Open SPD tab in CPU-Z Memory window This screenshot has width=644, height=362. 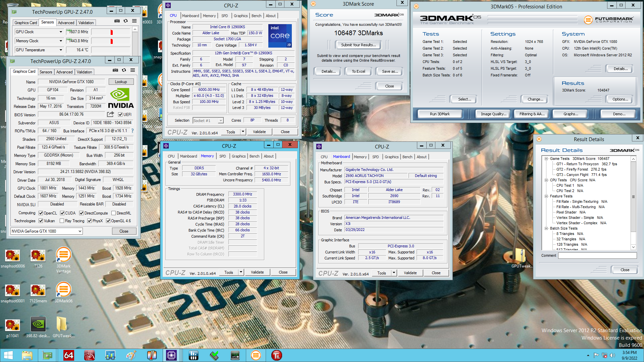(x=222, y=156)
